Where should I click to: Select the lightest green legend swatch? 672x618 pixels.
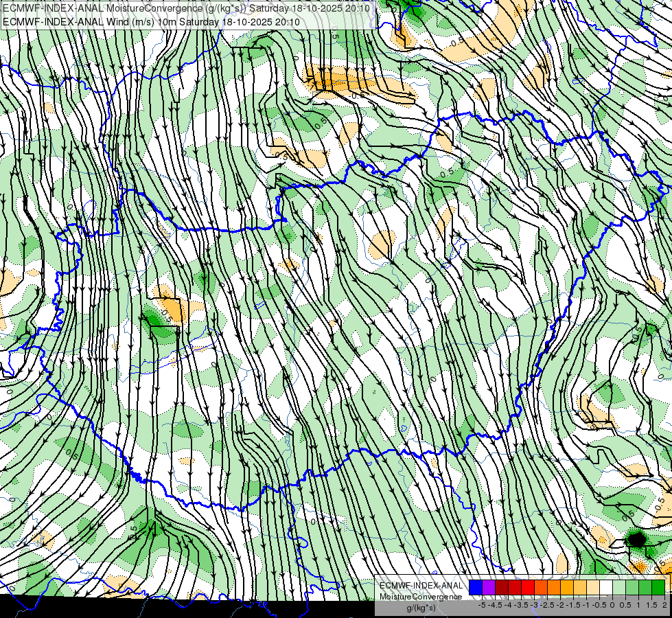coord(619,587)
